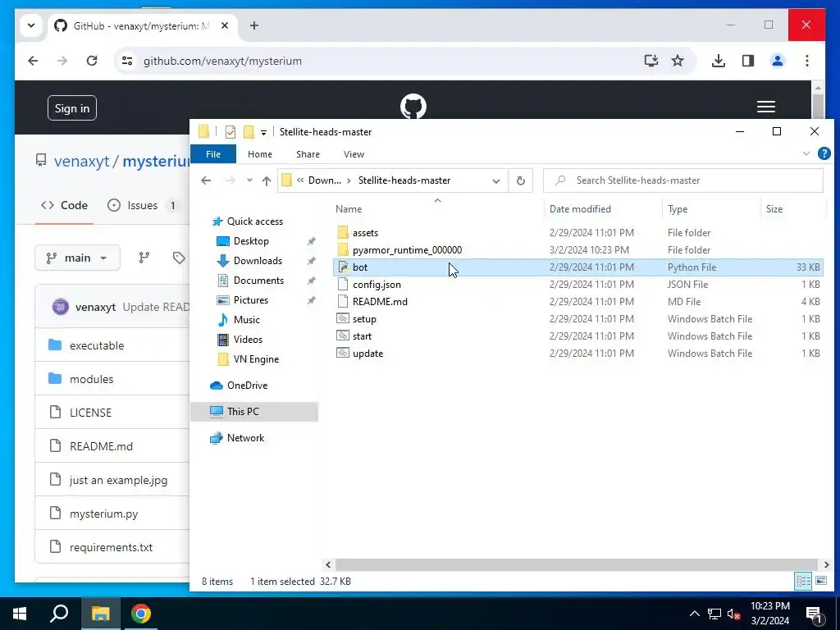This screenshot has width=840, height=630.
Task: Open Documents from navigation pane
Action: (258, 281)
